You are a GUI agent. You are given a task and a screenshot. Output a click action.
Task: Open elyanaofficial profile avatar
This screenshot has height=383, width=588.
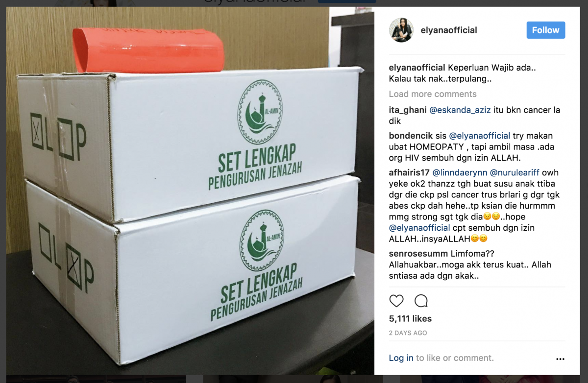[402, 30]
